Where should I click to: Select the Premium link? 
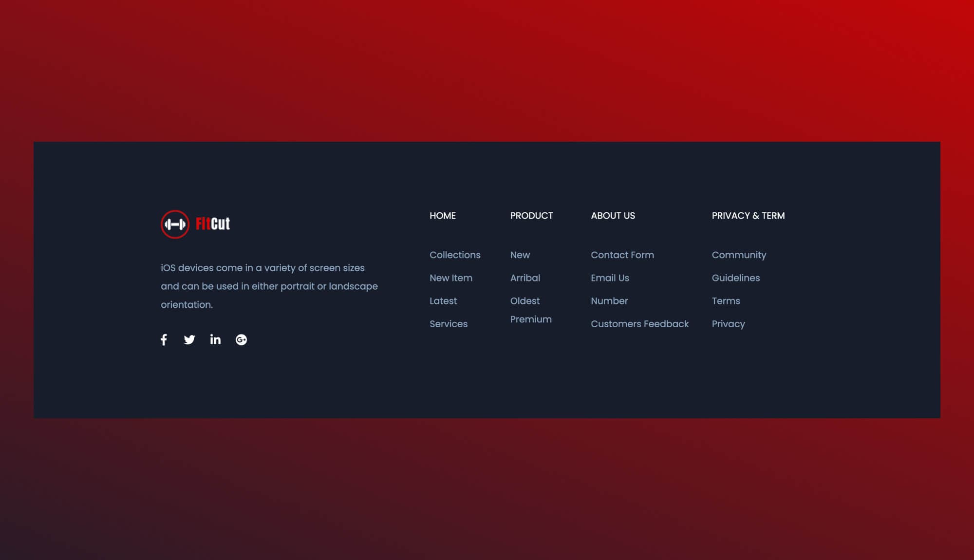coord(531,319)
